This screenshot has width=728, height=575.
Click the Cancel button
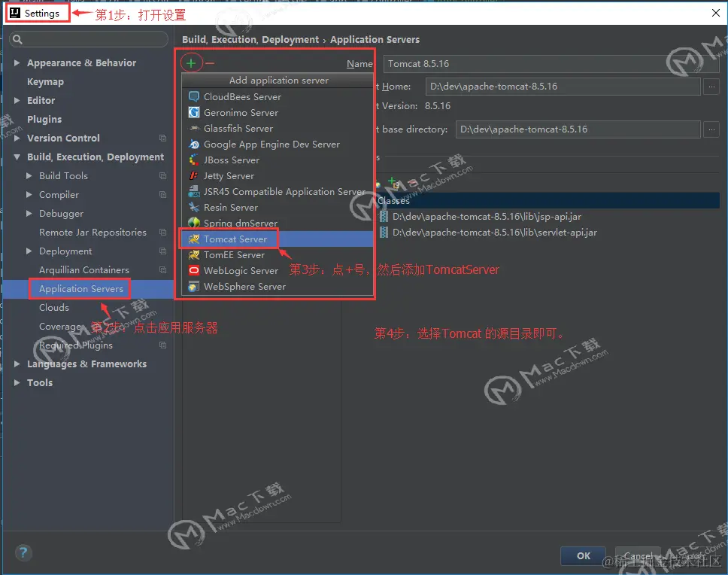pos(638,556)
